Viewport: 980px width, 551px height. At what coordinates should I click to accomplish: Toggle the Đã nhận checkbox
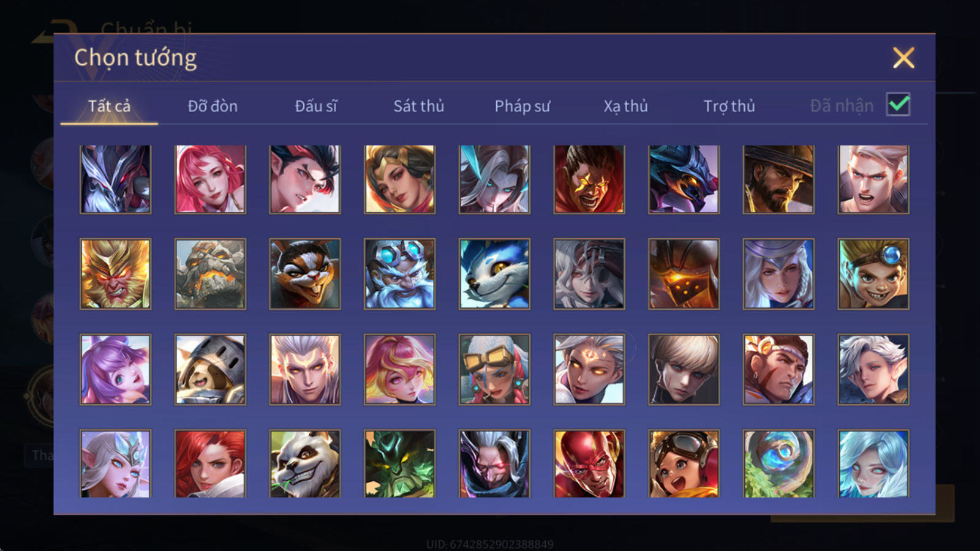click(x=899, y=105)
